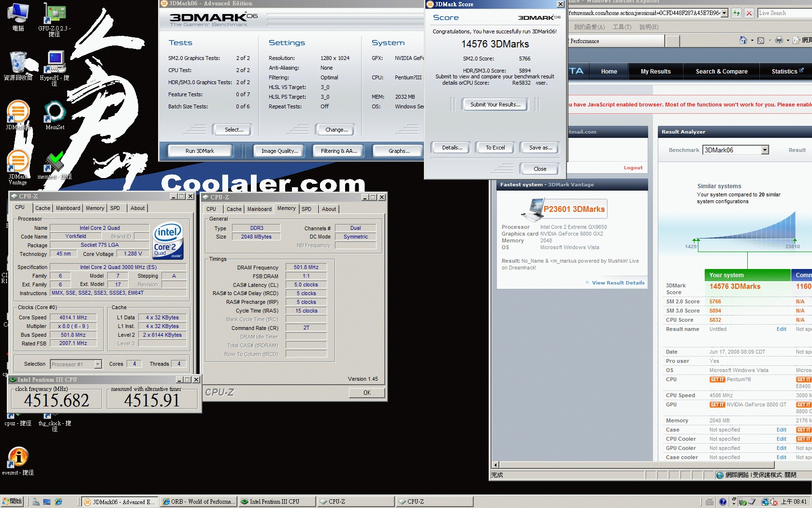The width and height of the screenshot is (812, 508).
Task: Click To Excel button
Action: [x=495, y=148]
